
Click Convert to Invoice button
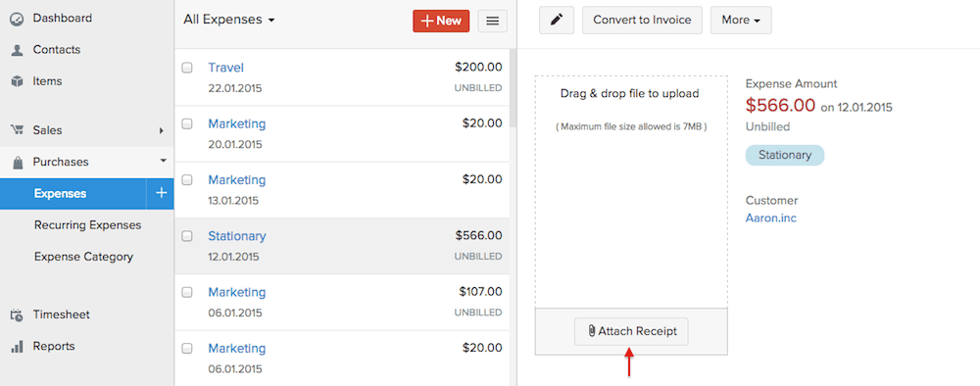click(642, 20)
